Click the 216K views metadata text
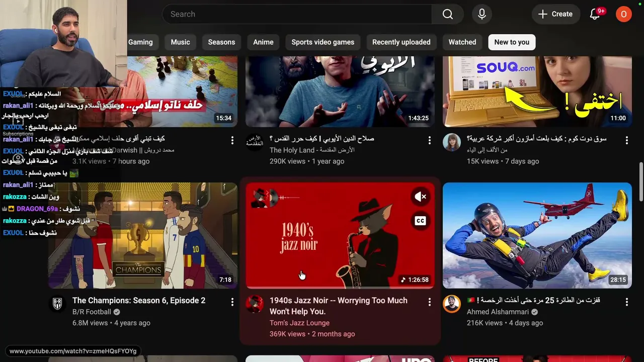 tap(485, 323)
